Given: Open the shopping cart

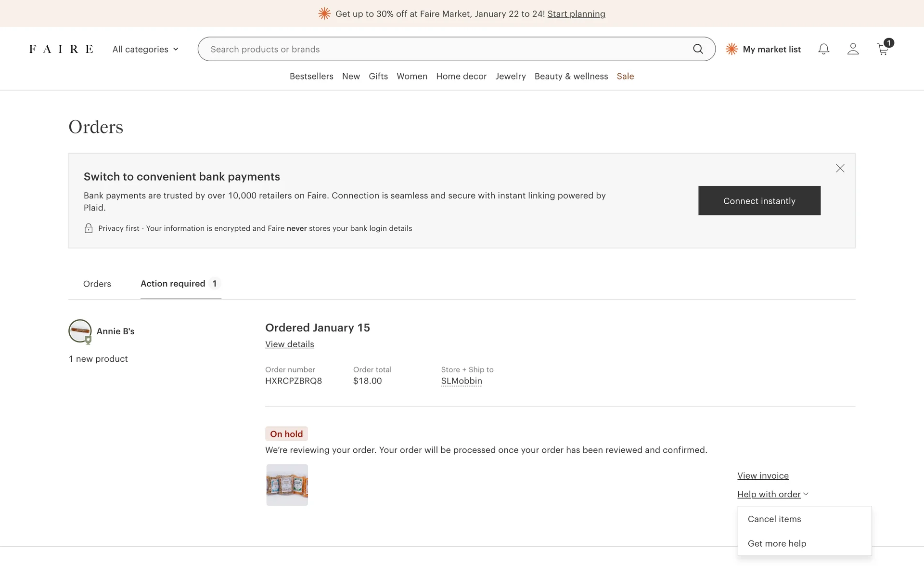Looking at the screenshot, I should coord(883,49).
